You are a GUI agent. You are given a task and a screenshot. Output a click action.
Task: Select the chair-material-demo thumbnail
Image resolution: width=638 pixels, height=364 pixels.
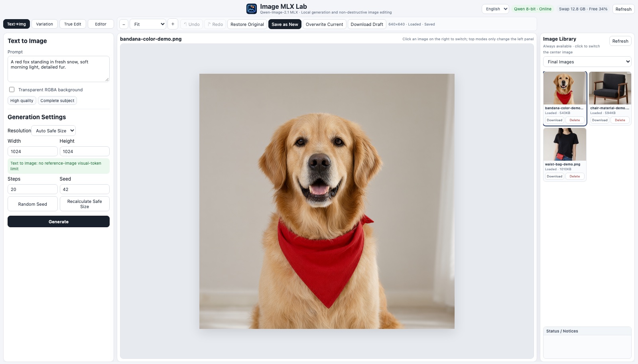(x=610, y=88)
